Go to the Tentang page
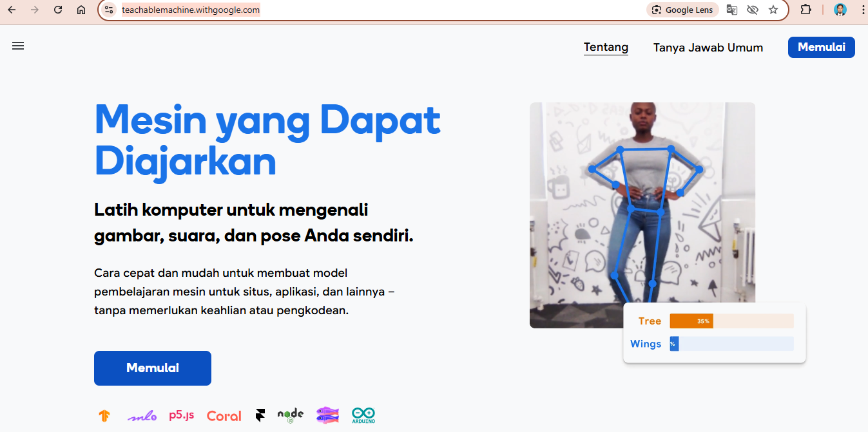This screenshot has width=868, height=432. coord(606,47)
